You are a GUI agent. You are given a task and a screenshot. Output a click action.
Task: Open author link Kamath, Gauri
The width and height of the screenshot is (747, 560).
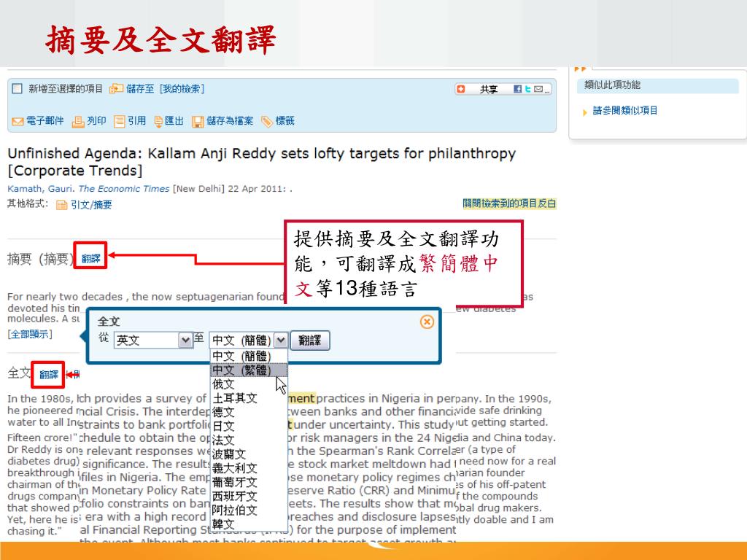(x=41, y=189)
